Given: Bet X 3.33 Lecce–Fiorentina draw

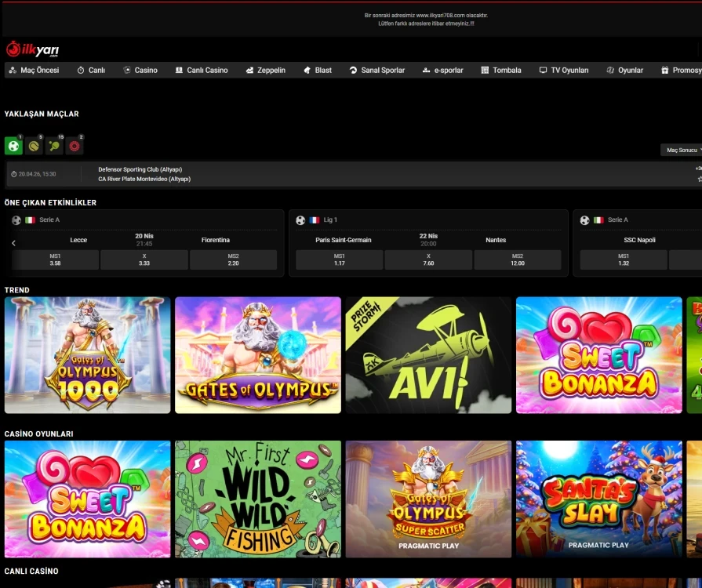Looking at the screenshot, I should pos(144,260).
